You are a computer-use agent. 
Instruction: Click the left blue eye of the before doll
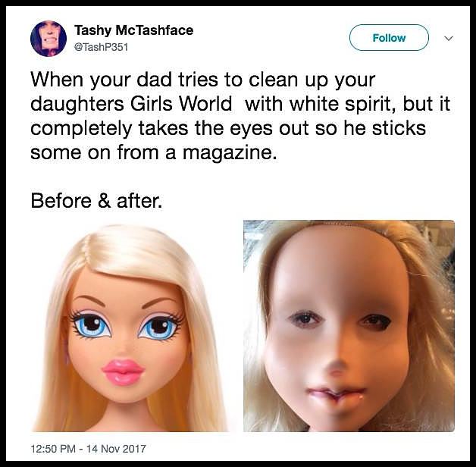[x=92, y=327]
